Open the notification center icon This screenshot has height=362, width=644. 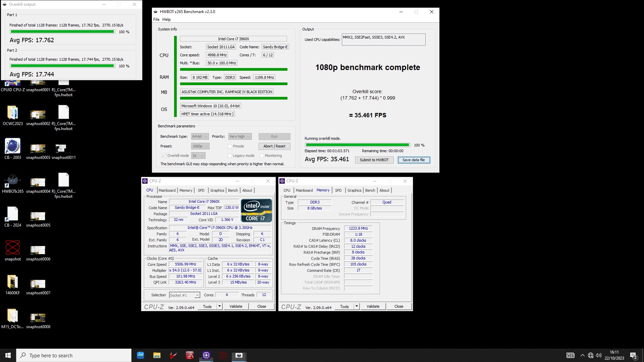(634, 355)
